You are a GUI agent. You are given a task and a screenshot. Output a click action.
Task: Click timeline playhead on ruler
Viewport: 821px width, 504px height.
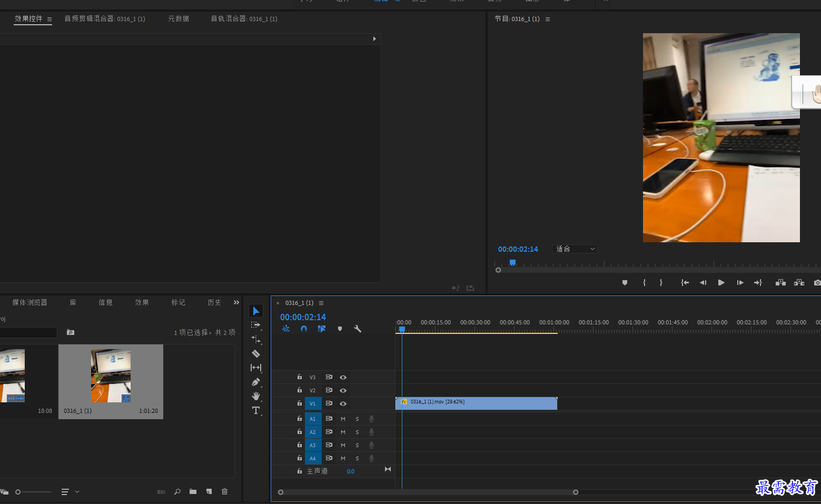[402, 329]
